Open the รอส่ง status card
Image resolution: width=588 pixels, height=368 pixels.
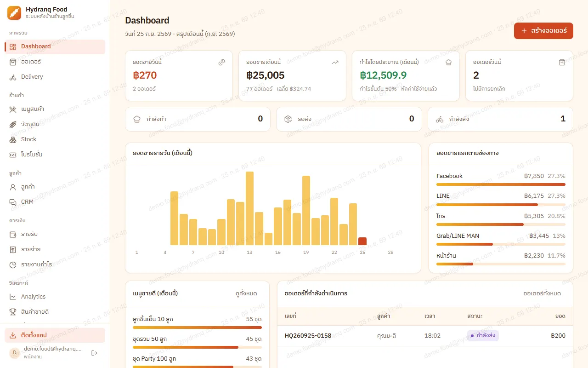pos(349,119)
